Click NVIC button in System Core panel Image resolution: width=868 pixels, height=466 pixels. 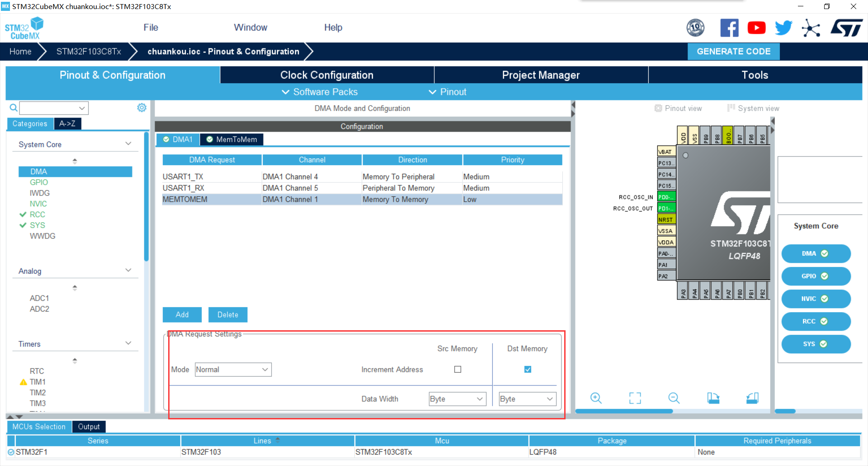click(816, 299)
